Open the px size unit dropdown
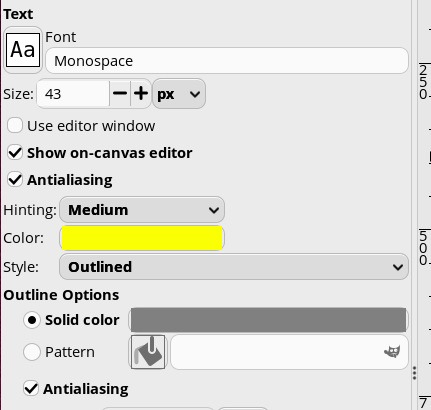Viewport: 431px width, 410px height. (x=179, y=94)
